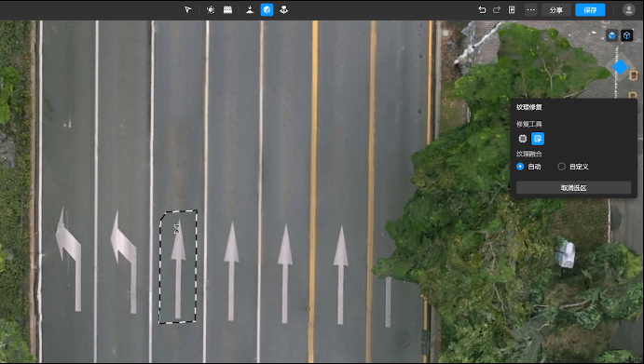Switch to solid textured cube view
Viewport: 644px width, 364px height.
tap(612, 35)
